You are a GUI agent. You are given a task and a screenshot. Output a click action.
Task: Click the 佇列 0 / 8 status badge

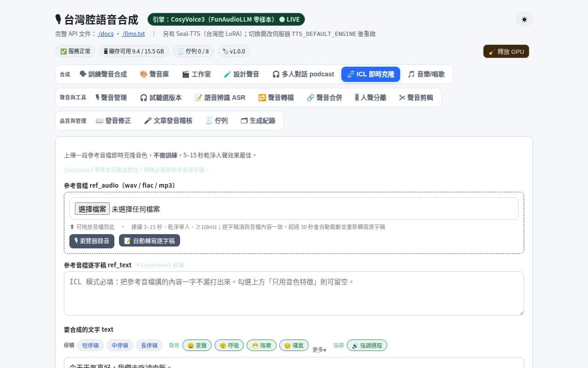point(193,51)
